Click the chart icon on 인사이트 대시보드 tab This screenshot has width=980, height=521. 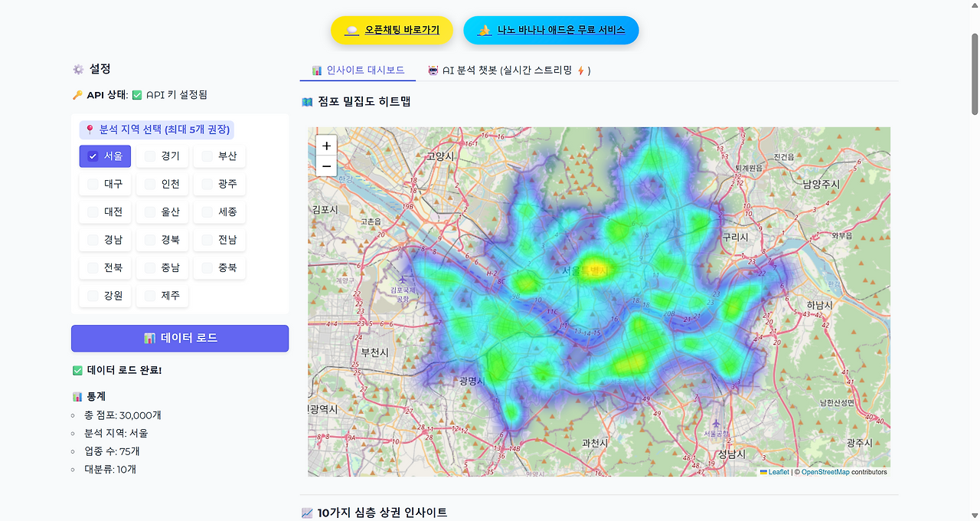coord(317,70)
